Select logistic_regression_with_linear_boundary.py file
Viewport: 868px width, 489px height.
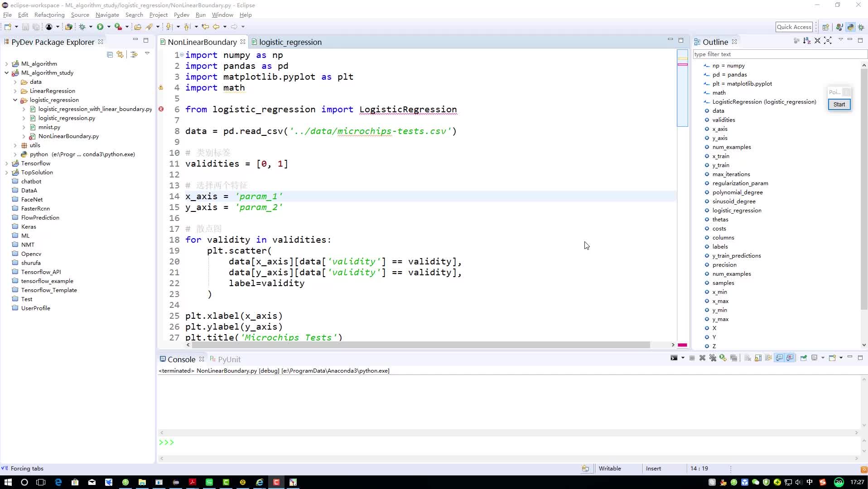95,109
